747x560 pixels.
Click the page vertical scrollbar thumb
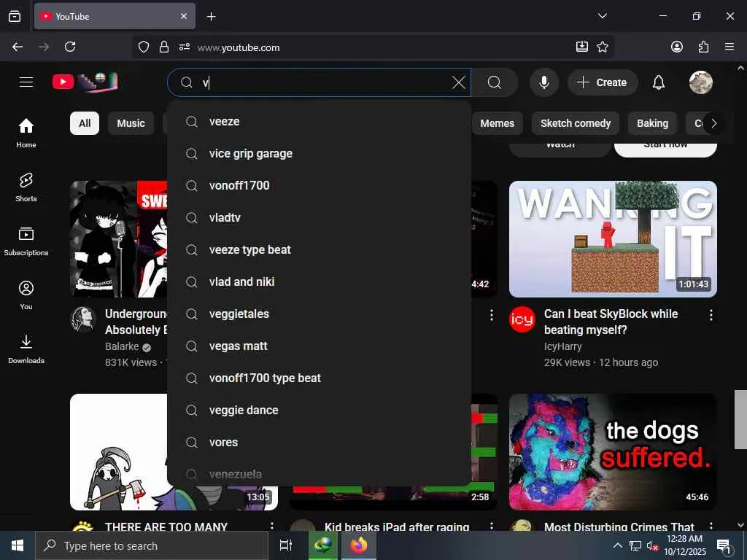pyautogui.click(x=740, y=419)
